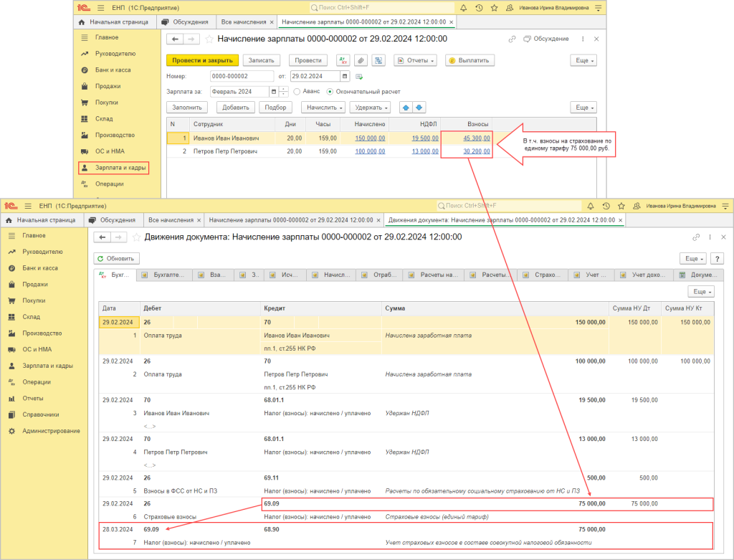Screen dimensions: 734x560
Task: Select the Аванс radio button
Action: pyautogui.click(x=297, y=92)
